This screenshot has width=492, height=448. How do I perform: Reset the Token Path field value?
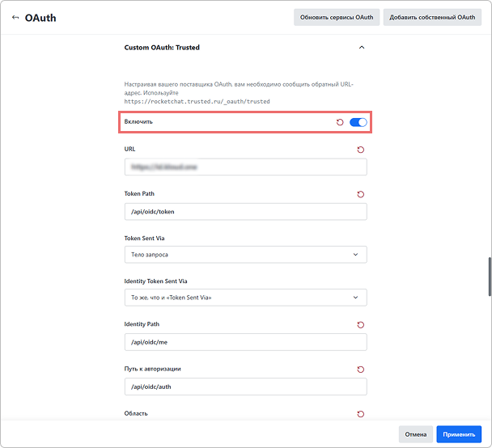(361, 194)
